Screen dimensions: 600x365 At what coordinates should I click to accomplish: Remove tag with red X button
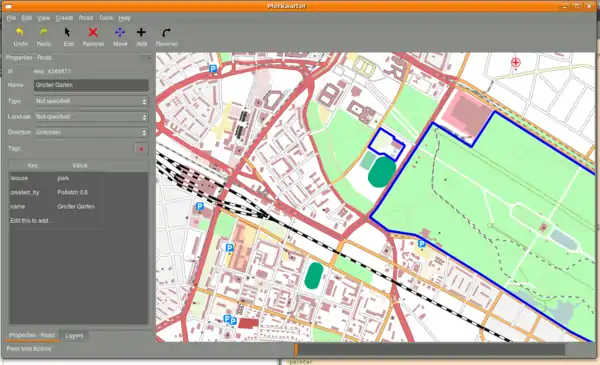(142, 149)
